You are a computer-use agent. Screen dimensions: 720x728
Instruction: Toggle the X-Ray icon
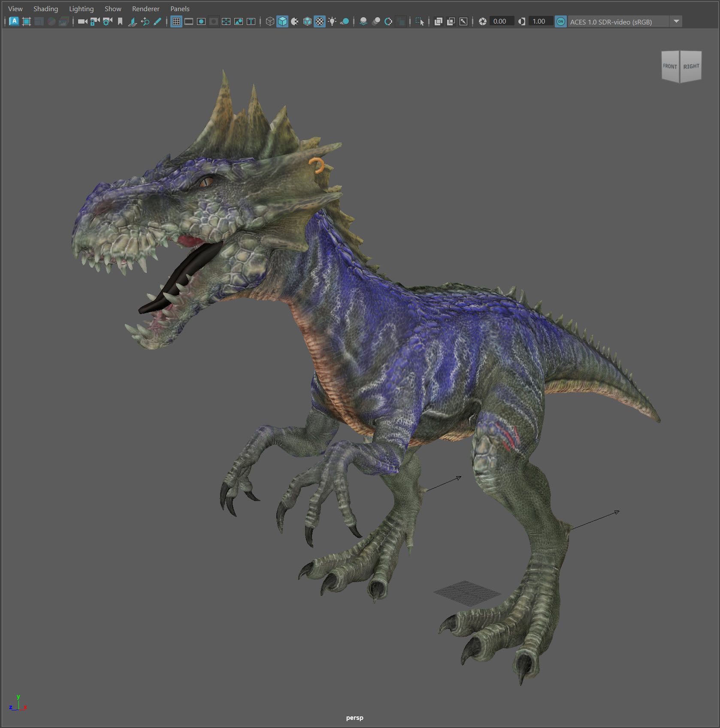tap(439, 21)
